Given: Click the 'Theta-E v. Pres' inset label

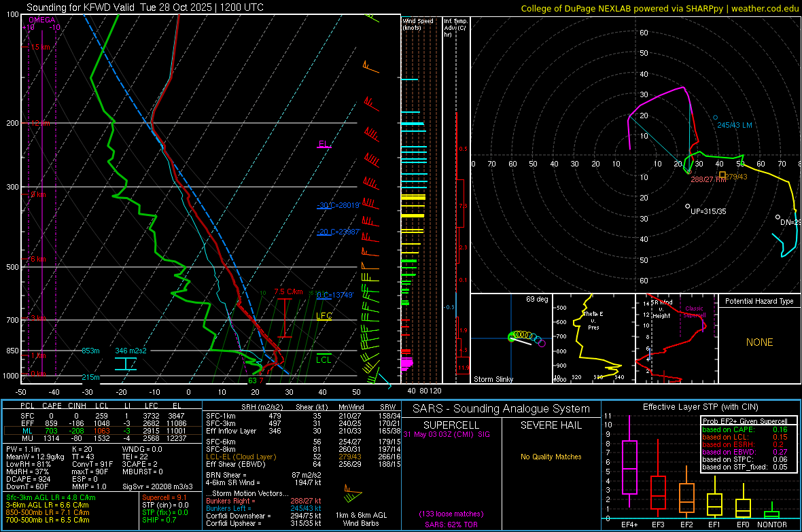Looking at the screenshot, I should click(593, 321).
